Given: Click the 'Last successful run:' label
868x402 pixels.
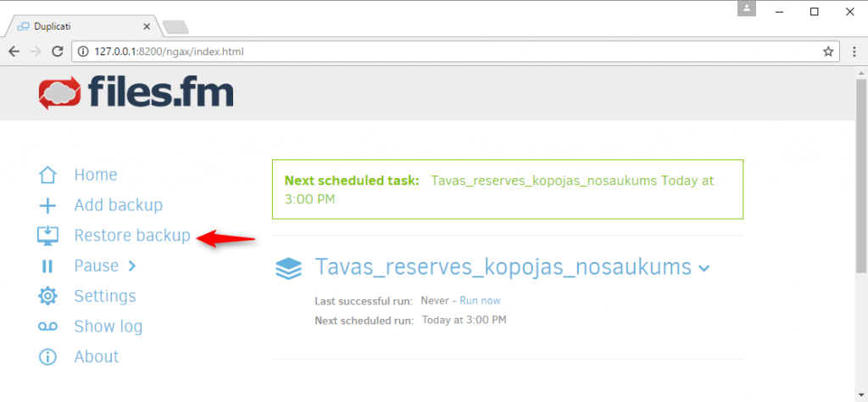Looking at the screenshot, I should (364, 302).
